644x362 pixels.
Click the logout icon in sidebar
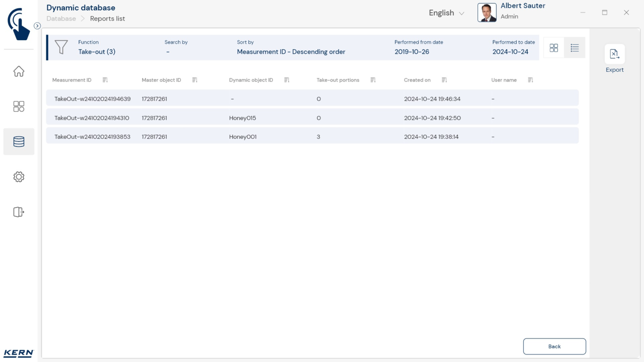point(19,212)
